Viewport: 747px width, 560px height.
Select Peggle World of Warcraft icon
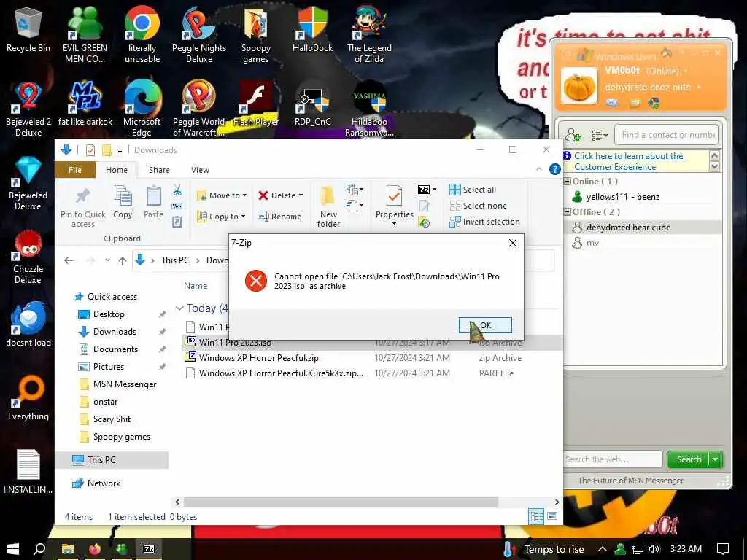pyautogui.click(x=199, y=109)
